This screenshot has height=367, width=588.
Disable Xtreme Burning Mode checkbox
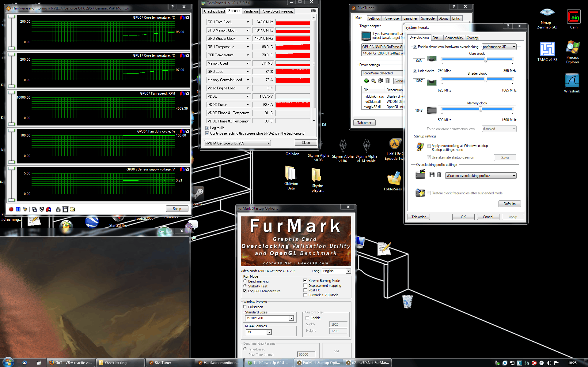[x=305, y=281]
